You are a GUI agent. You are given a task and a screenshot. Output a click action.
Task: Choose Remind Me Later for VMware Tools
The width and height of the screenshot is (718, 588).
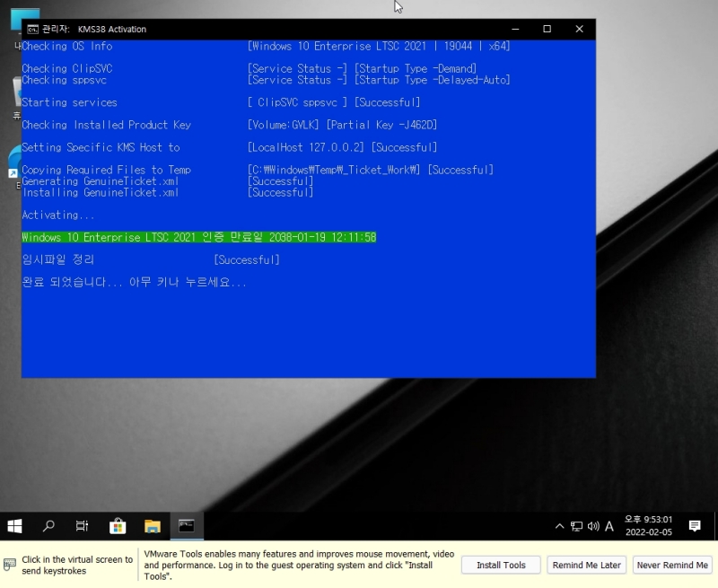coord(587,565)
